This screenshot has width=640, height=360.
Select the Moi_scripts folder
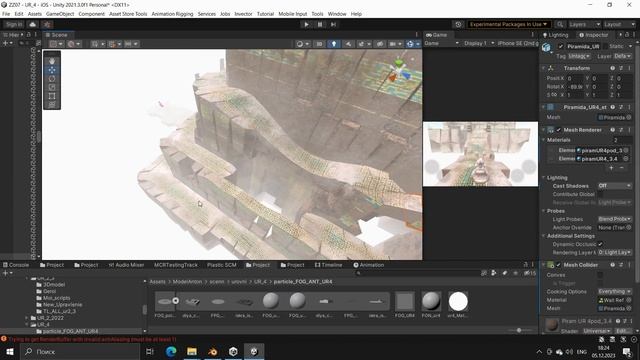56,298
